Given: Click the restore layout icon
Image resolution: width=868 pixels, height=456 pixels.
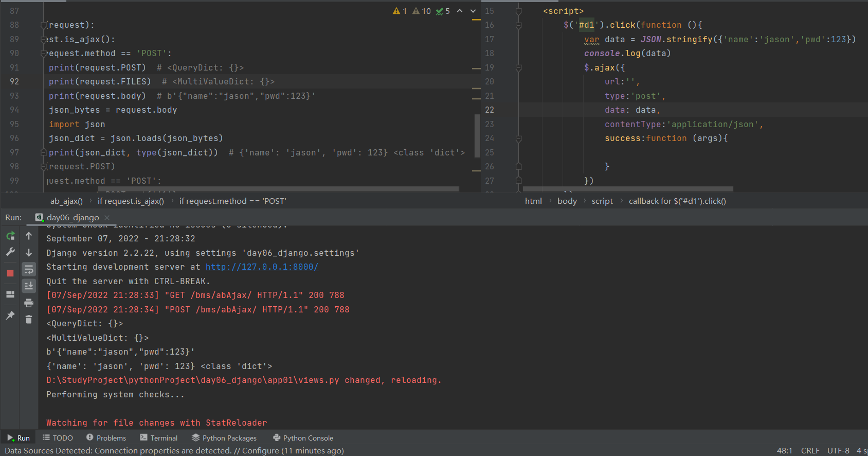Looking at the screenshot, I should click(10, 294).
